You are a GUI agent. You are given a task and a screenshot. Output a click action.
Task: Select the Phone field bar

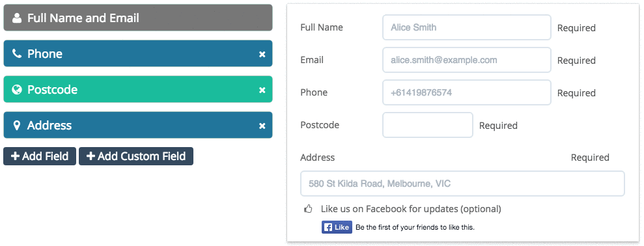pos(138,53)
